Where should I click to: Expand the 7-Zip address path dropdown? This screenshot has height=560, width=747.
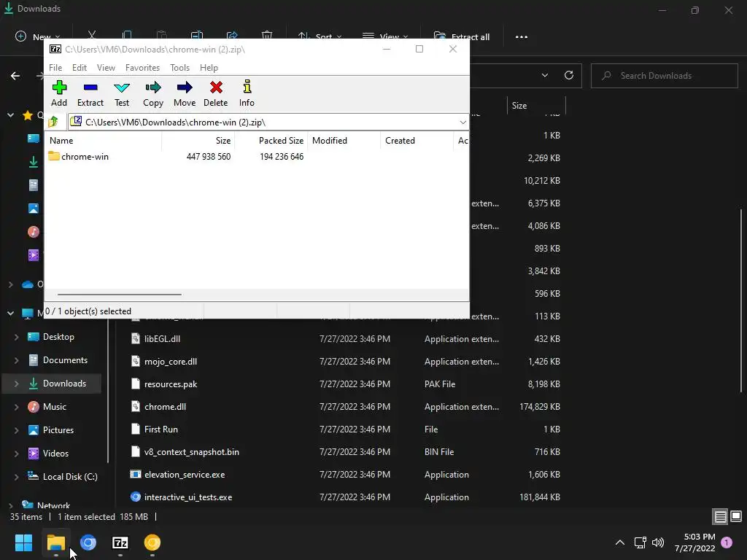tap(462, 122)
